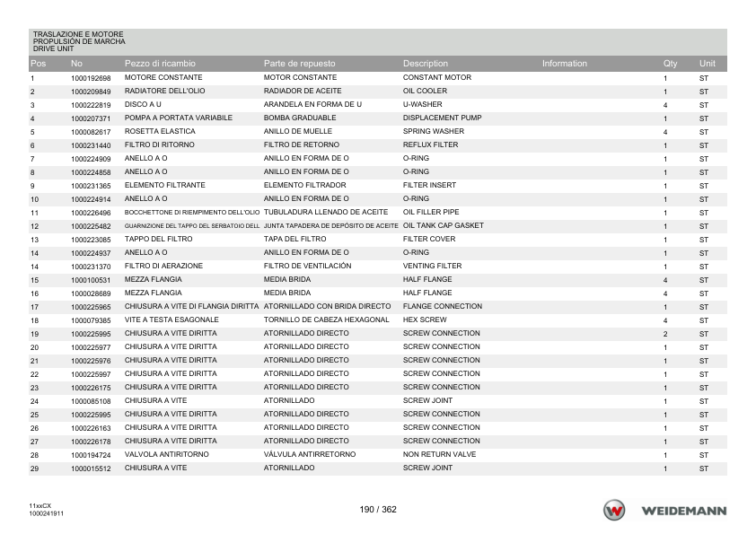Screen dimensions: 756x534
Task: Click OIL TANK CAP GASKET description
Action: pos(443,225)
